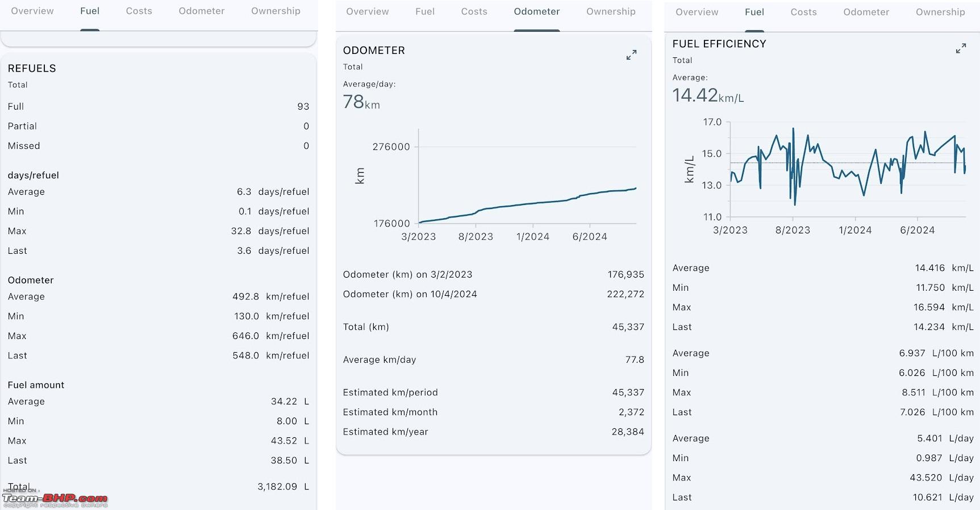Open Overview tab in right panel

pyautogui.click(x=697, y=12)
